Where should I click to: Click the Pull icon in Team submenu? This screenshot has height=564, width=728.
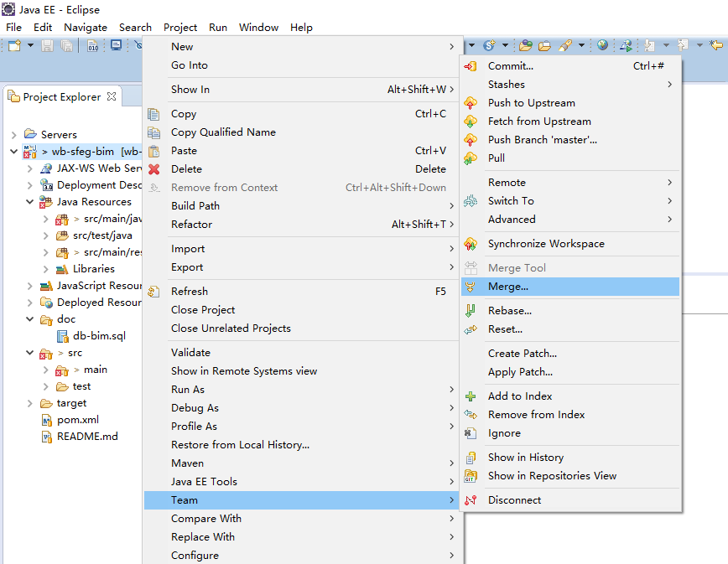tap(471, 158)
